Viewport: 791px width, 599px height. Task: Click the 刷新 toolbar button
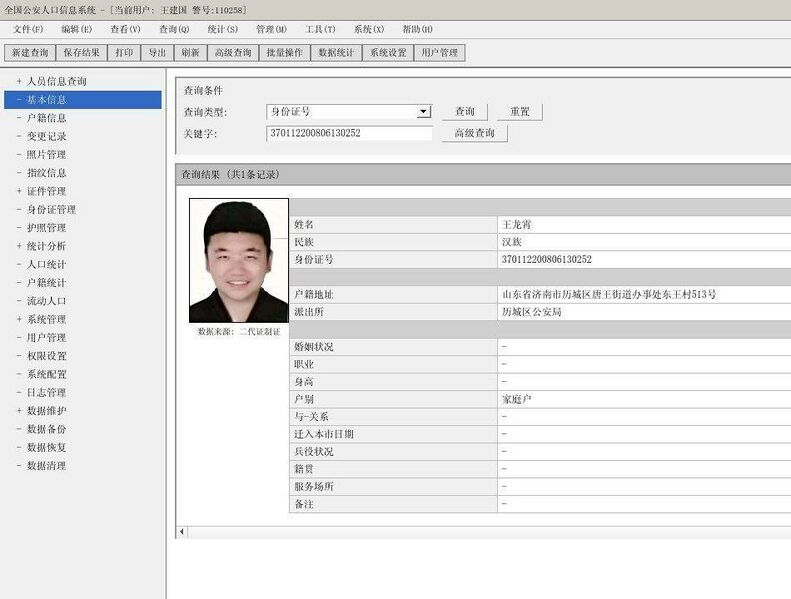point(190,52)
